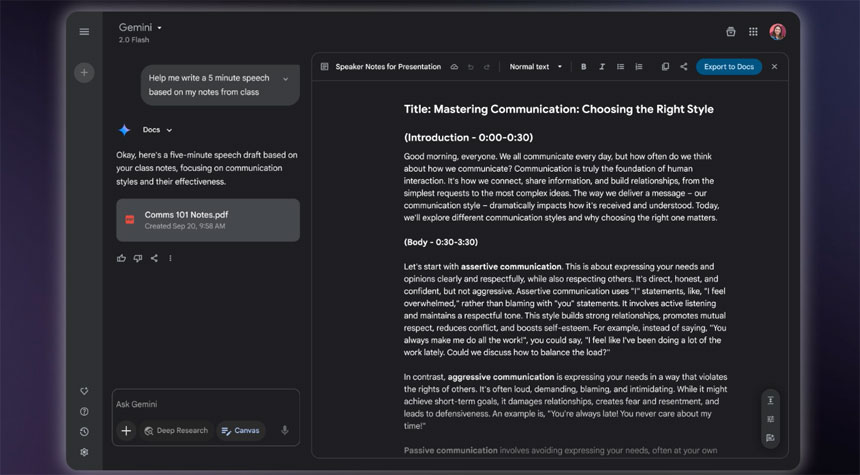The width and height of the screenshot is (860, 475).
Task: Expand the user prompt message chevron
Action: [285, 79]
